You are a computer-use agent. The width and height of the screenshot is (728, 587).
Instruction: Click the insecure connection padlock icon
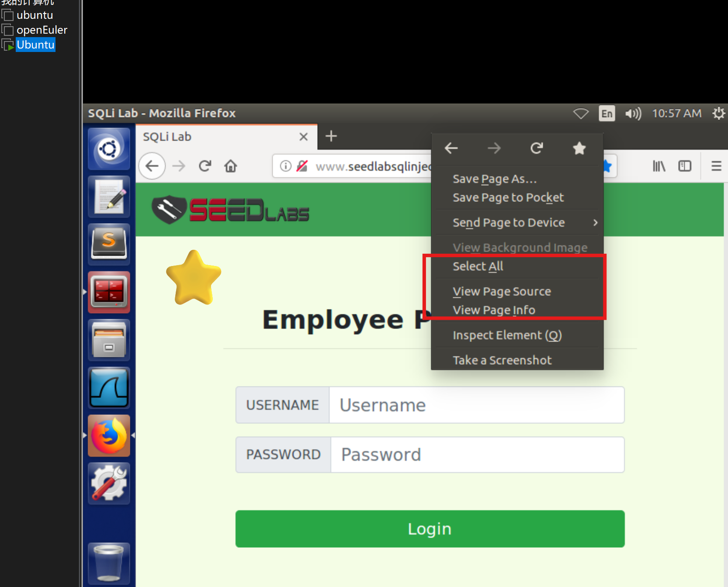point(302,166)
